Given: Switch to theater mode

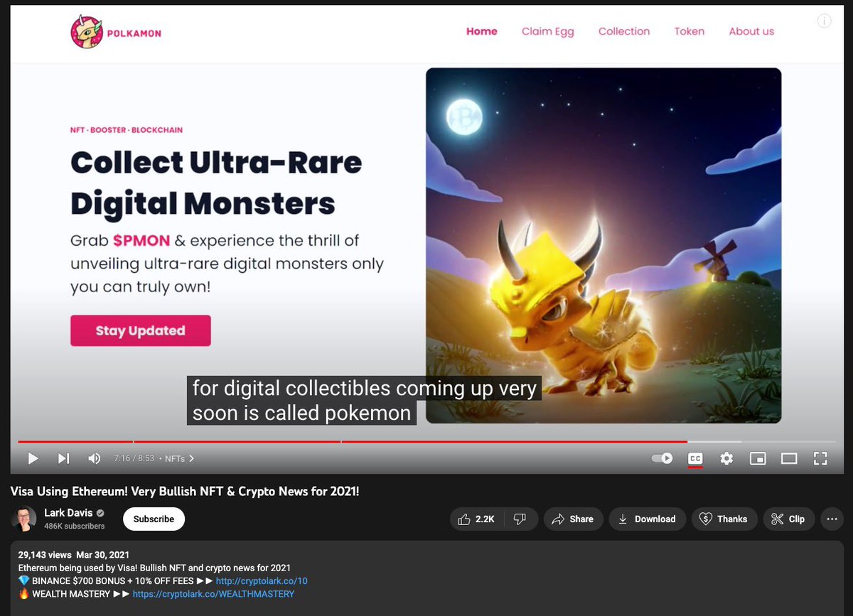Looking at the screenshot, I should (x=789, y=458).
